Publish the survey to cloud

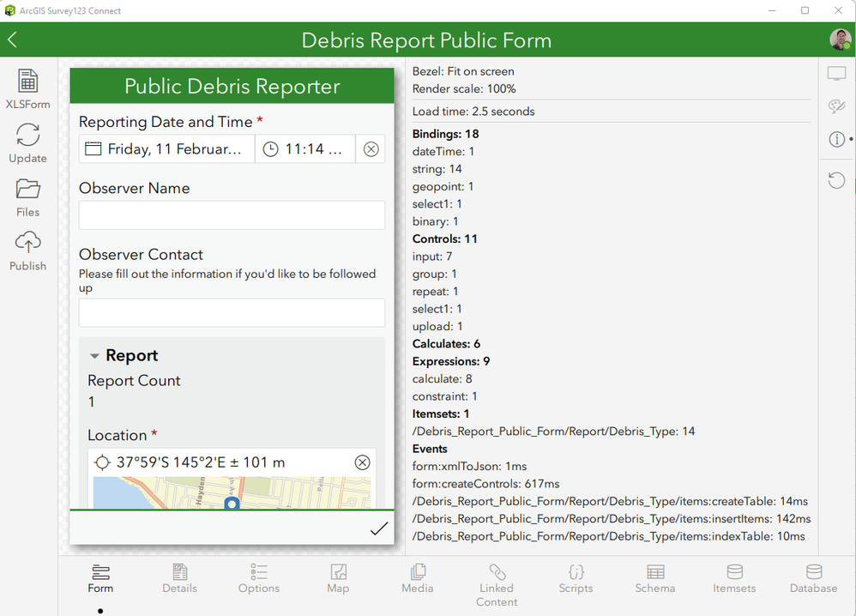(x=27, y=251)
